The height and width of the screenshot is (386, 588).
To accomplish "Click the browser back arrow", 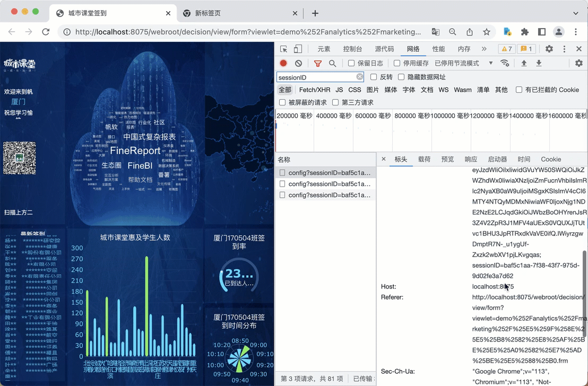I will coord(12,32).
